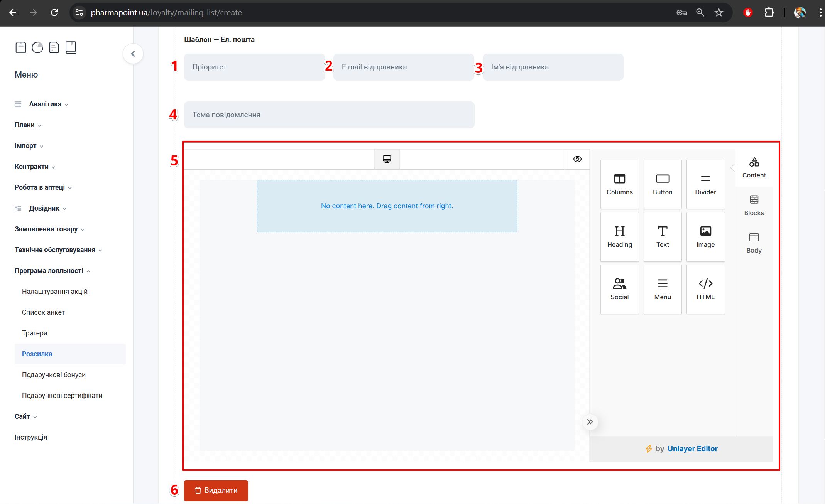
Task: Collapse editor tools panel with double arrow
Action: click(590, 422)
